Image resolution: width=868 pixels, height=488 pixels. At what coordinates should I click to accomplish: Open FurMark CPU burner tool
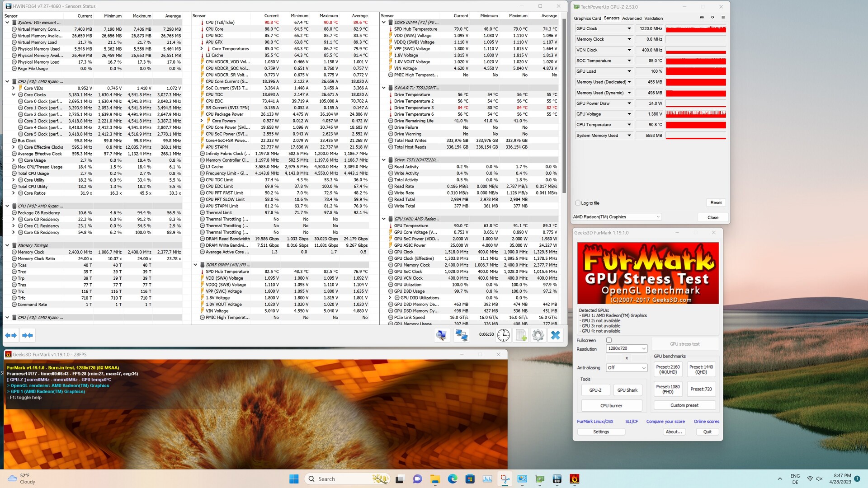[611, 406]
